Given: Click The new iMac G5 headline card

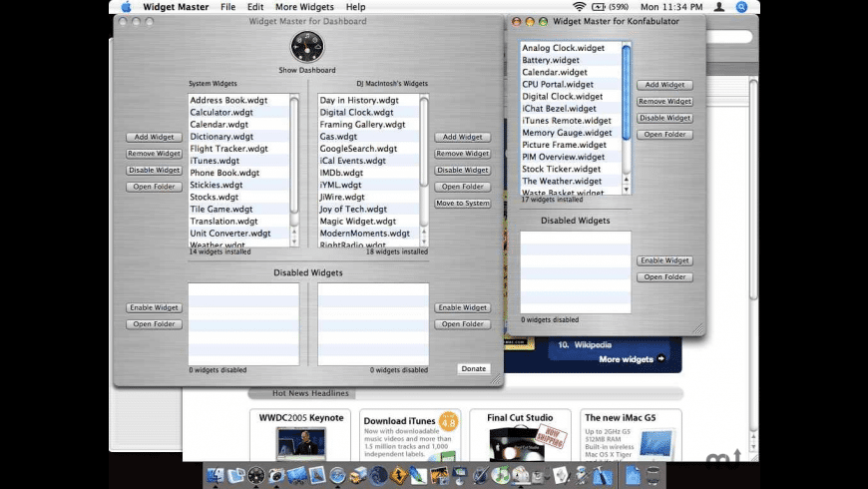Looking at the screenshot, I should click(631, 435).
